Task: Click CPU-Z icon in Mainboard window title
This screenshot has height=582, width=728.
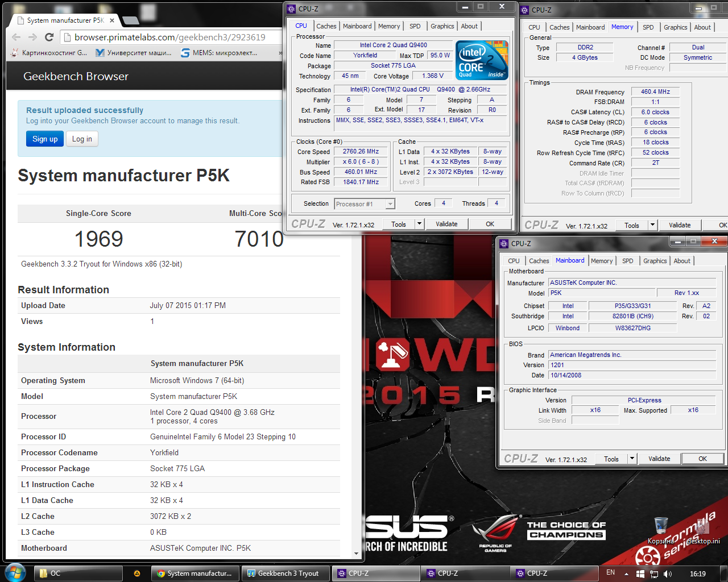Action: [x=504, y=243]
